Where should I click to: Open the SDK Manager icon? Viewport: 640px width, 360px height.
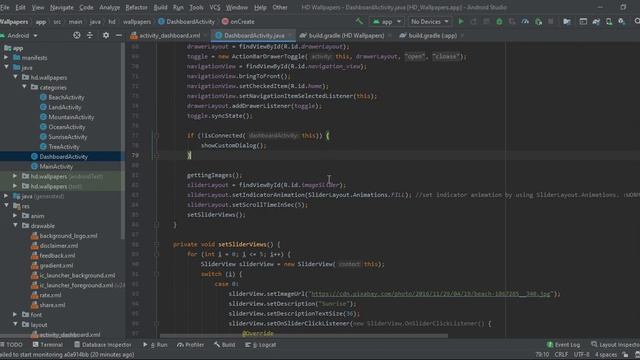tap(622, 22)
